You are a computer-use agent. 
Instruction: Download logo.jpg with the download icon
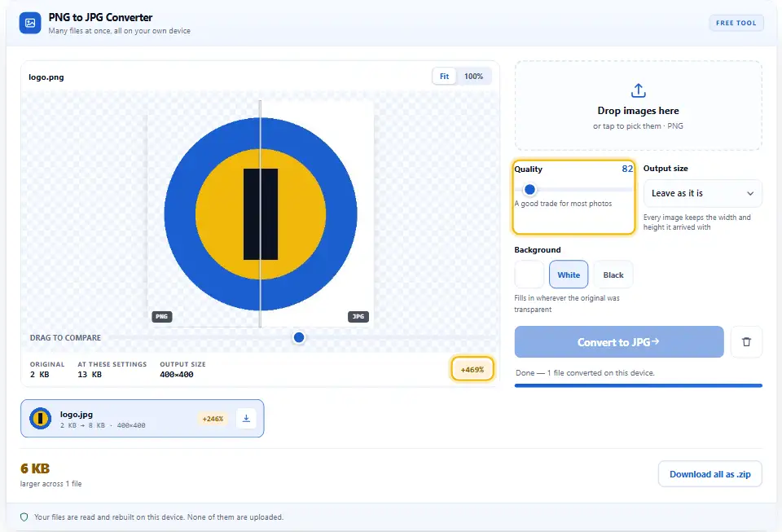[246, 418]
